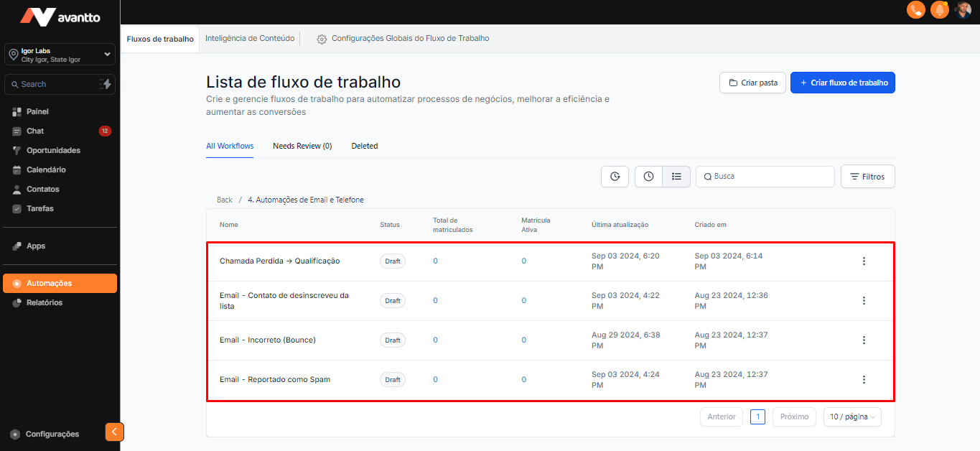Open the Filtros filter panel
The width and height of the screenshot is (980, 451).
click(867, 177)
